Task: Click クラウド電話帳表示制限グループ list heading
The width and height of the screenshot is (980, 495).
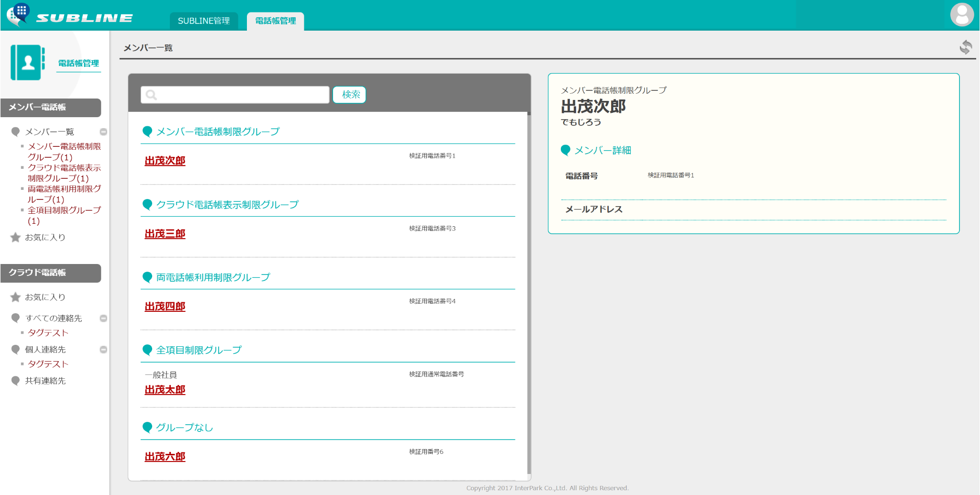Action: click(227, 205)
